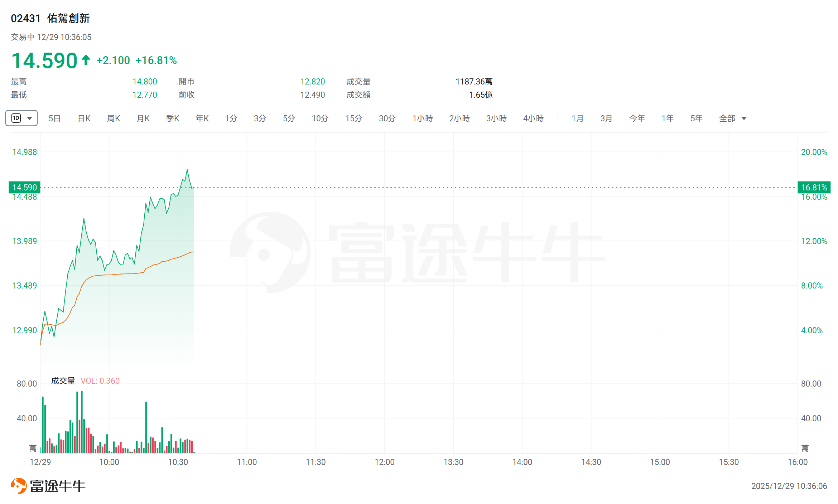
Task: Click the 10:30 time axis marker
Action: coord(178,462)
